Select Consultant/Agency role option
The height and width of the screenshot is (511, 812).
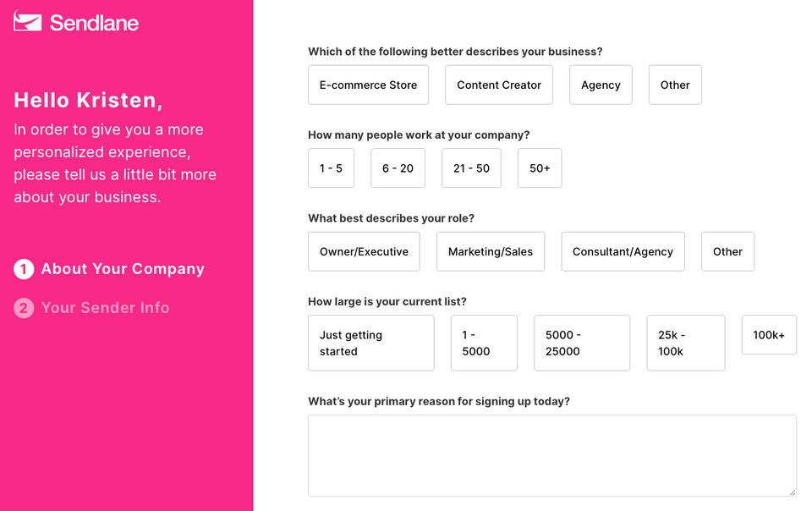pos(623,251)
